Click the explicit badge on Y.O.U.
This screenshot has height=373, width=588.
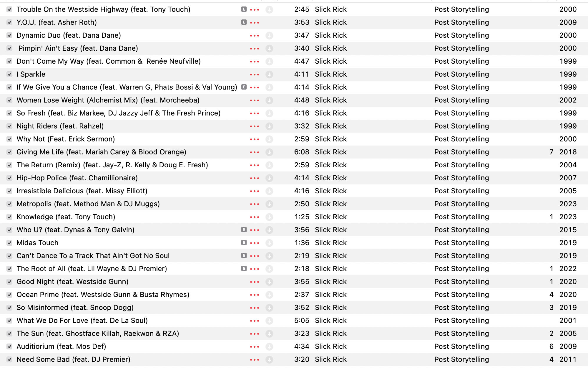pos(244,22)
